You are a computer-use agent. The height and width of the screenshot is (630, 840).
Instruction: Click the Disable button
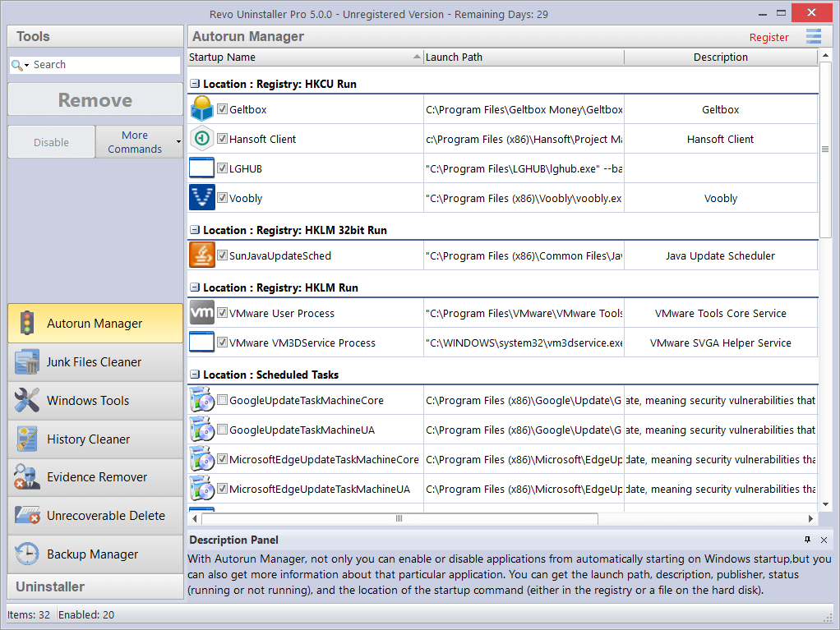pos(52,142)
